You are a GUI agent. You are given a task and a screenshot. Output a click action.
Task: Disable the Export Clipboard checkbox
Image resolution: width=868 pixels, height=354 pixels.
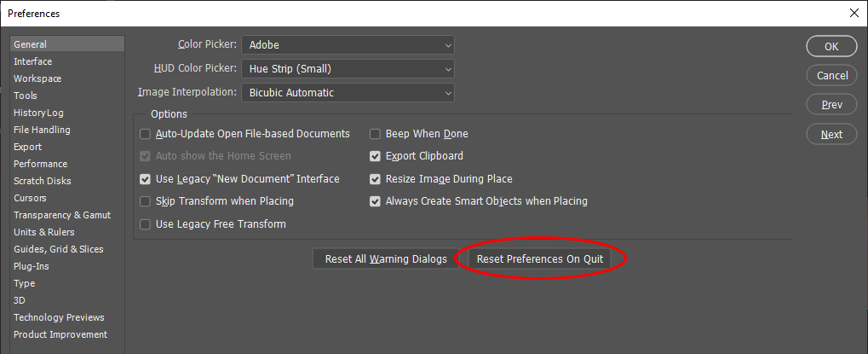coord(375,156)
